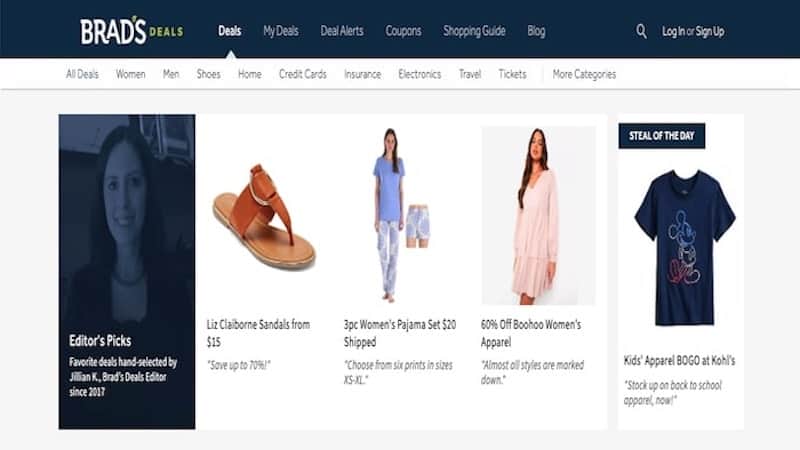Click the Mickey Mouse t-shirt image
Screen dimensions: 800x450
(x=685, y=248)
